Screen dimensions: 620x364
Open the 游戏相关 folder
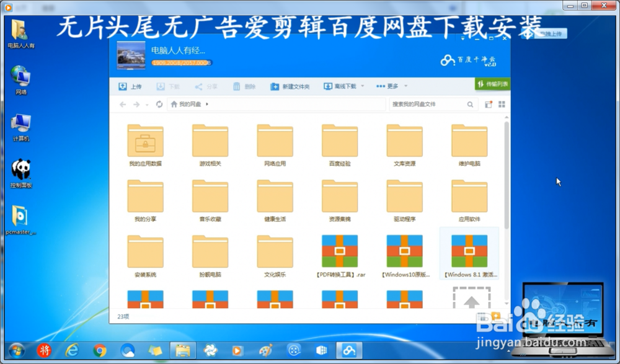(x=210, y=145)
